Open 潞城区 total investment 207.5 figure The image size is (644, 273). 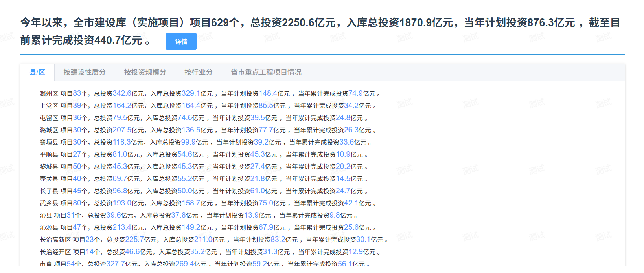click(x=122, y=130)
